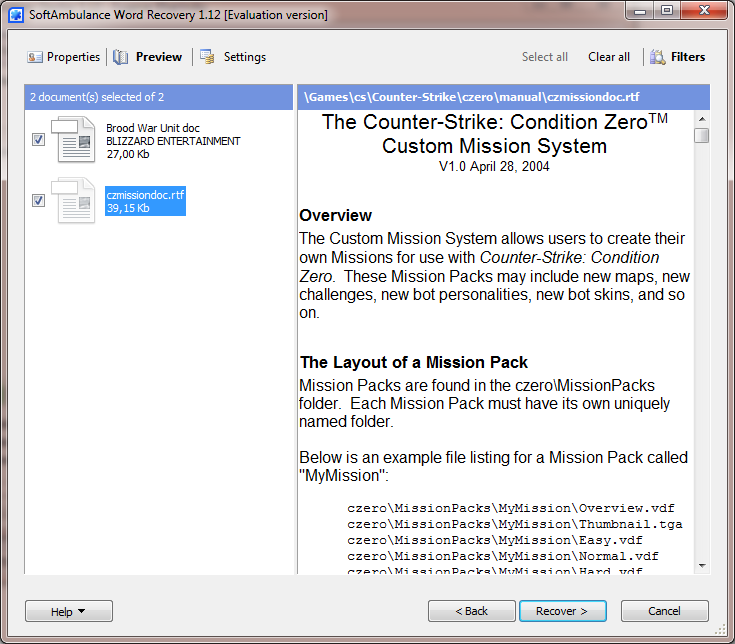Click '2 document(s) selected of 2' header
Viewport: 735px width, 644px height.
tap(97, 97)
